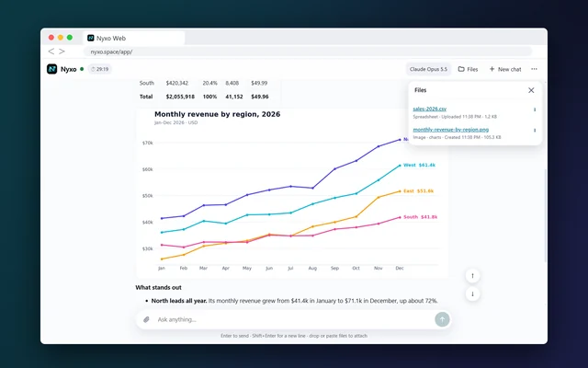This screenshot has width=588, height=368.
Task: Click the South $41.8k chart label
Action: click(421, 217)
